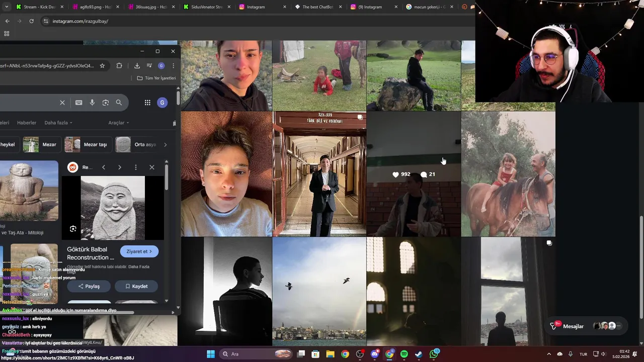Open WhatsApp from the taskbar
The image size is (644, 362).
pyautogui.click(x=434, y=354)
